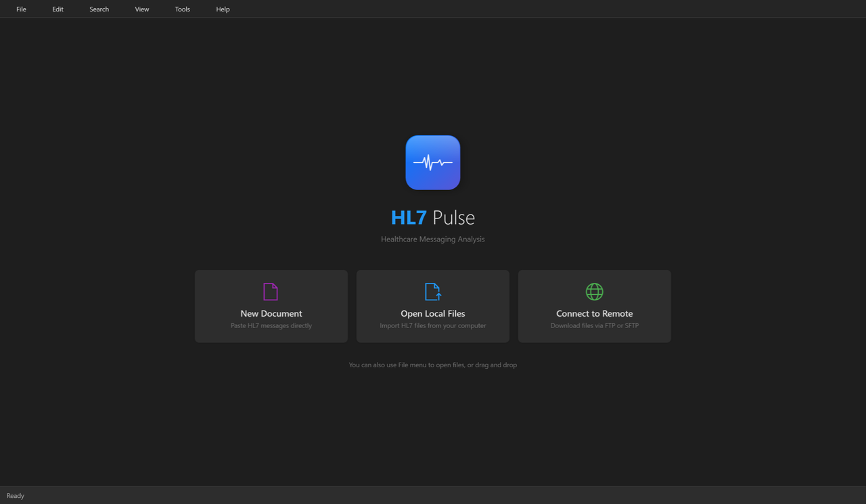This screenshot has width=866, height=504.
Task: Click 'Download files via FTP or SFTP' text
Action: 595,325
